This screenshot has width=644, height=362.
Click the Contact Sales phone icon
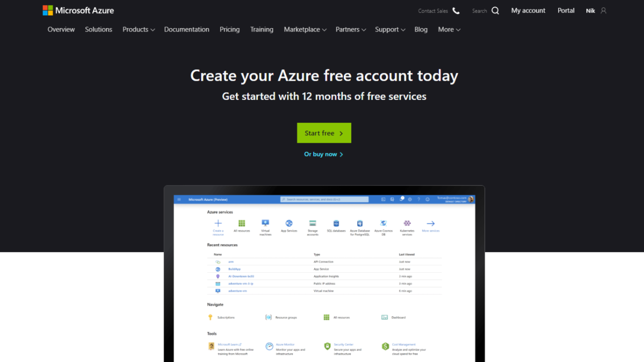pos(456,11)
